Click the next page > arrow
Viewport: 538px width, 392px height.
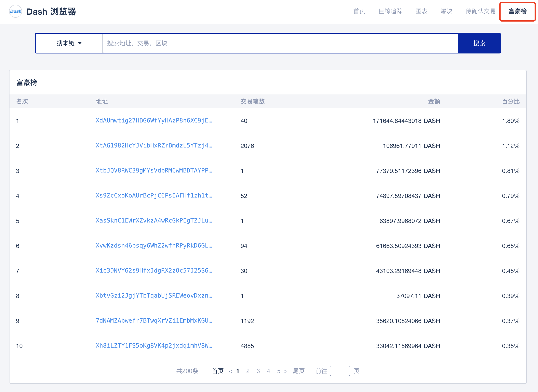click(286, 371)
